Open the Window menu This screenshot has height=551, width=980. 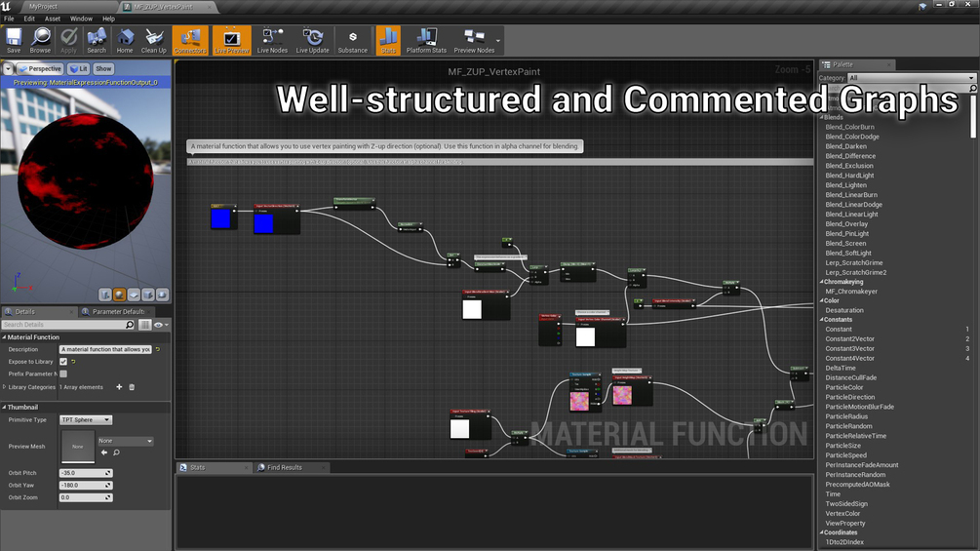click(81, 19)
